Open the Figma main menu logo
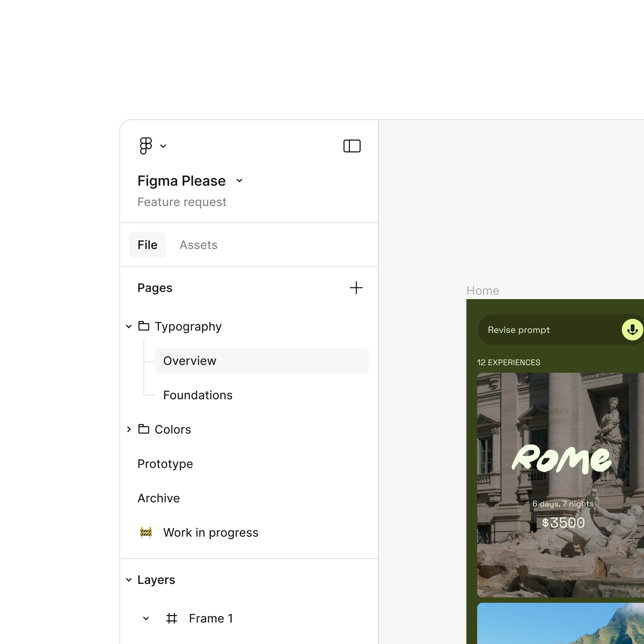 coord(146,146)
